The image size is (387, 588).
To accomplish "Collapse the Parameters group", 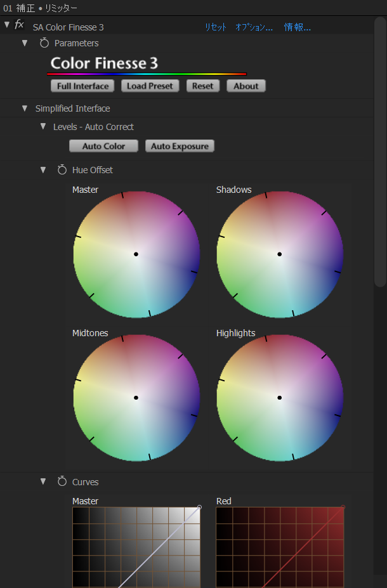I will point(25,43).
